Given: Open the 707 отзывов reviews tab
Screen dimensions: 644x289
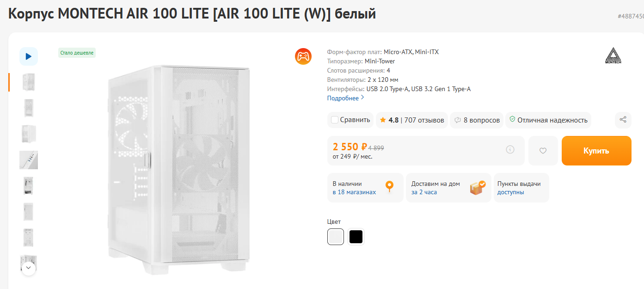Looking at the screenshot, I should coord(424,120).
